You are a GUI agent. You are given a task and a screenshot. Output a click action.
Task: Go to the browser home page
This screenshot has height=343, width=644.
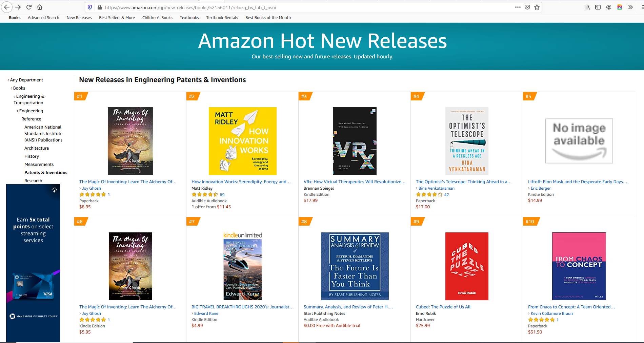click(x=40, y=7)
